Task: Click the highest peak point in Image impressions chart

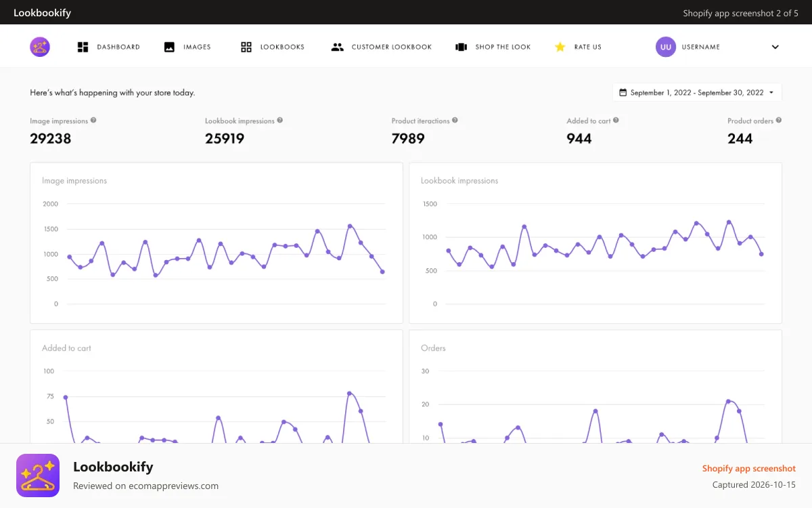Action: [x=350, y=226]
